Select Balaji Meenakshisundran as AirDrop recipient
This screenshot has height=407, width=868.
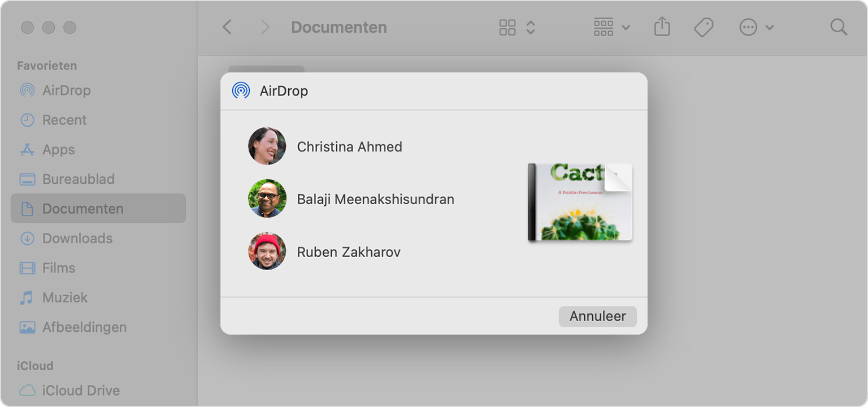tap(375, 198)
